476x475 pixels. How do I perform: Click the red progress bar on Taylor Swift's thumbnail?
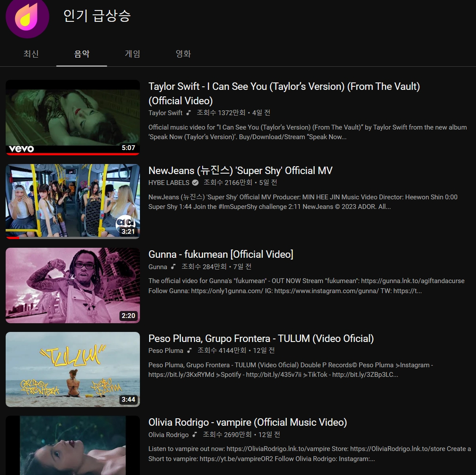73,154
